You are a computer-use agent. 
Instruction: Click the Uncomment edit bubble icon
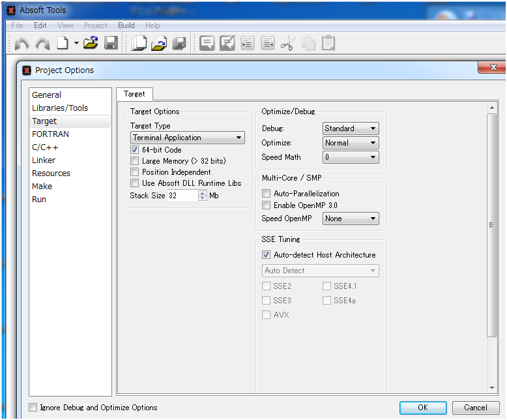227,43
